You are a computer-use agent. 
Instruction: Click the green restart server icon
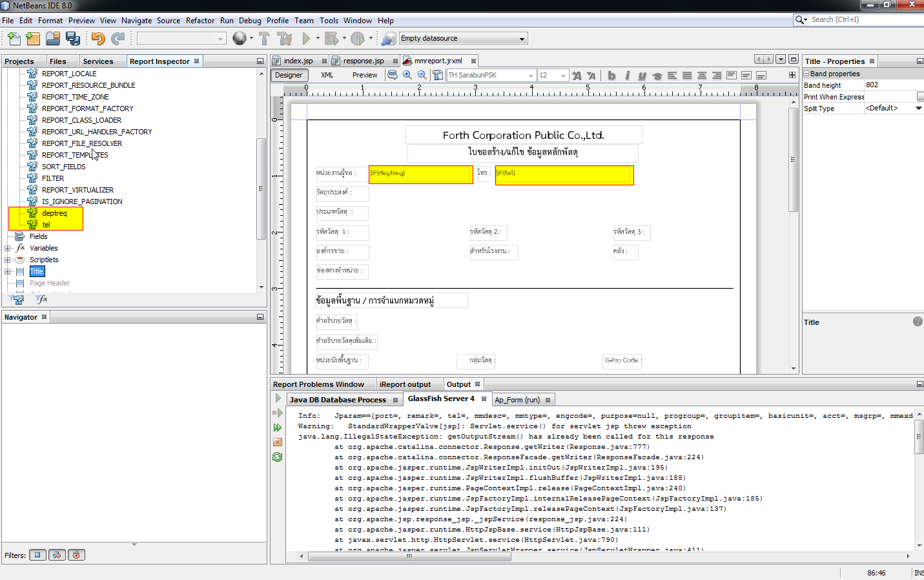278,457
